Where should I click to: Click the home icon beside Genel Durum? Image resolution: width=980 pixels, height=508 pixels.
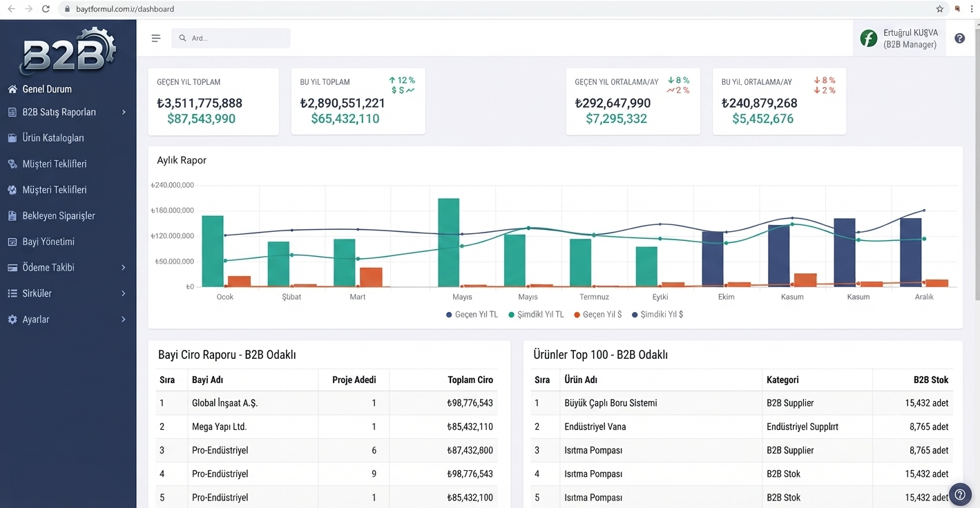click(x=12, y=89)
